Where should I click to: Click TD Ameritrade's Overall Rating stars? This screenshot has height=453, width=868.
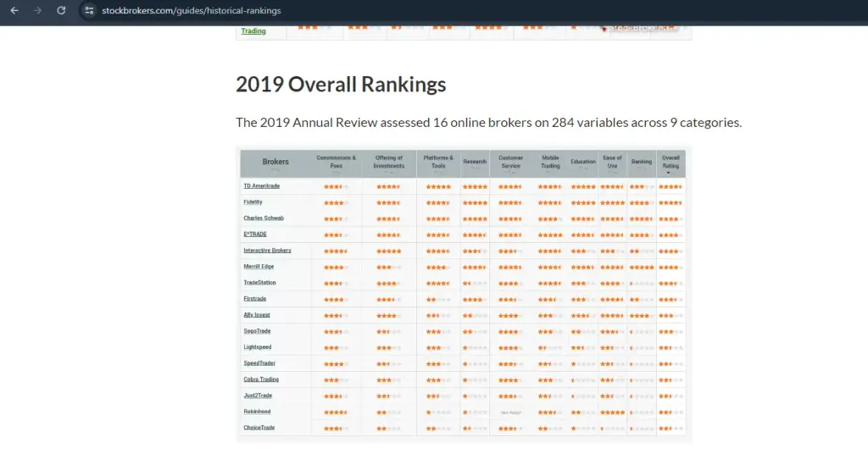[670, 186]
